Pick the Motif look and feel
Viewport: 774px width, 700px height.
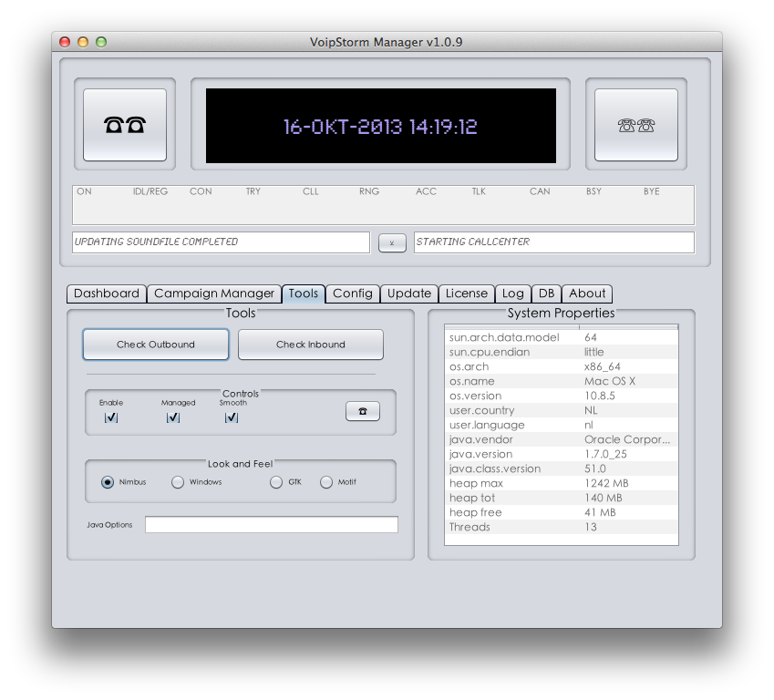pos(326,482)
